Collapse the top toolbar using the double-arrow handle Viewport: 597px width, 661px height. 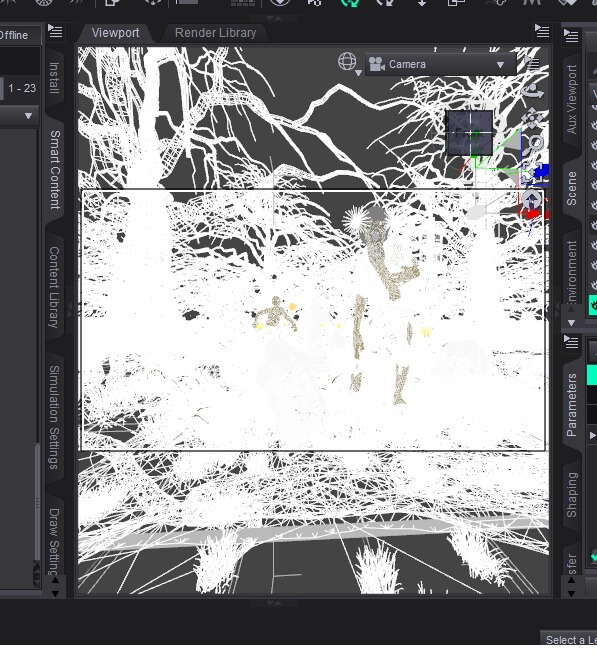(x=274, y=18)
